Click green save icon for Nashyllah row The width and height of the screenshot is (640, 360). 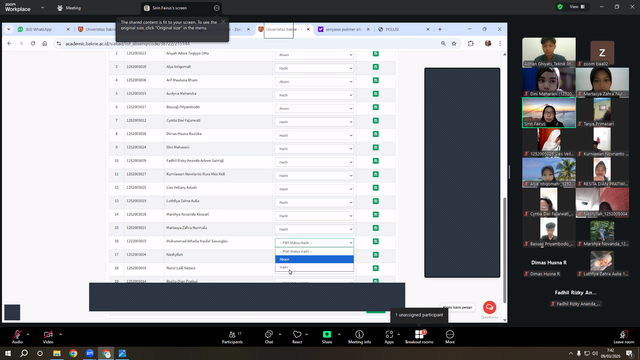click(x=376, y=255)
